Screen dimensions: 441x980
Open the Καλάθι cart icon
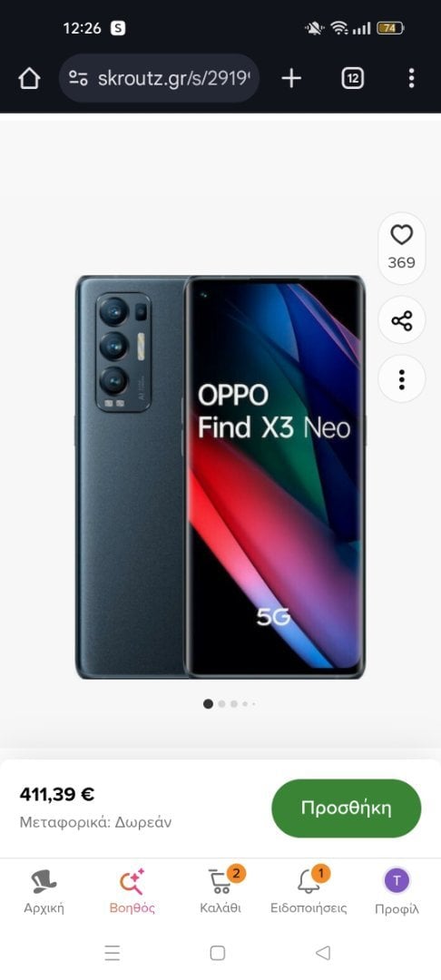[x=220, y=891]
